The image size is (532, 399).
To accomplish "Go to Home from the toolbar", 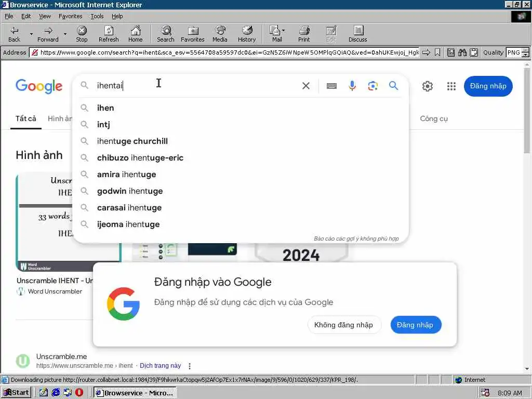I will [x=136, y=34].
